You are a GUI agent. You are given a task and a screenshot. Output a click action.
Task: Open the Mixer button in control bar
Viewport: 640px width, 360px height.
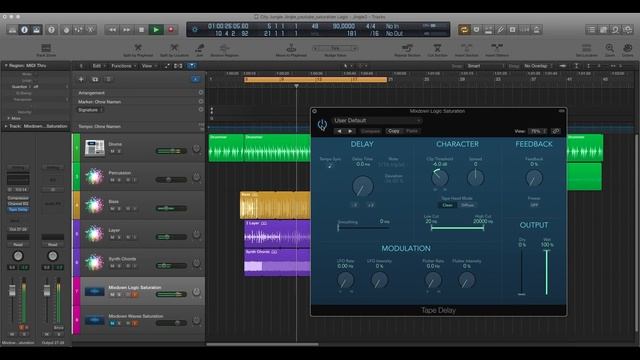tap(78, 30)
